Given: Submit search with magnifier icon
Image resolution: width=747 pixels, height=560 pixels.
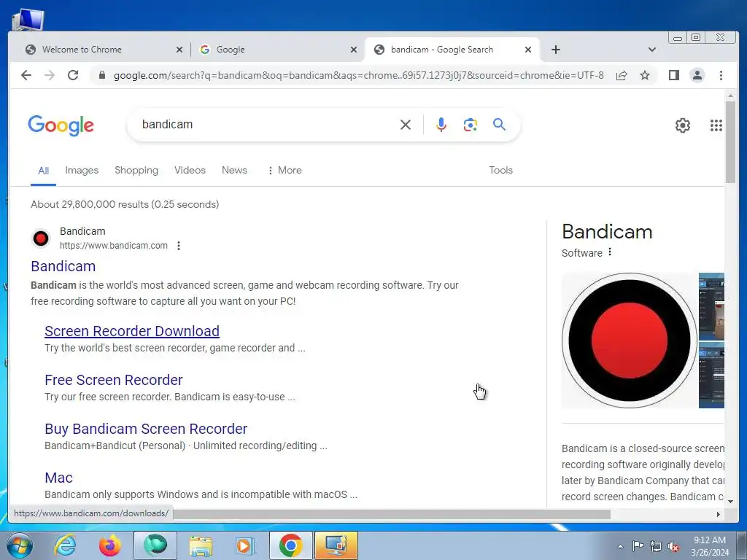Looking at the screenshot, I should coord(499,124).
